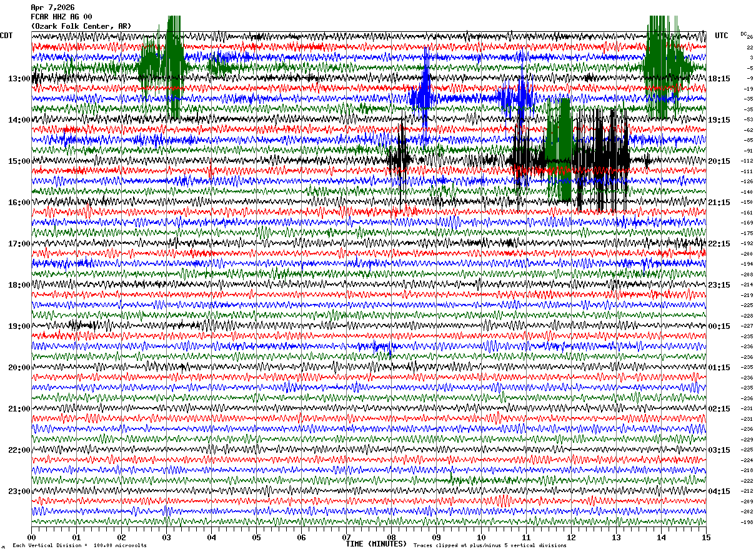Screen dimensions: 756x554
Task: Click the '20:15' UTC time label
Action: tap(719, 161)
